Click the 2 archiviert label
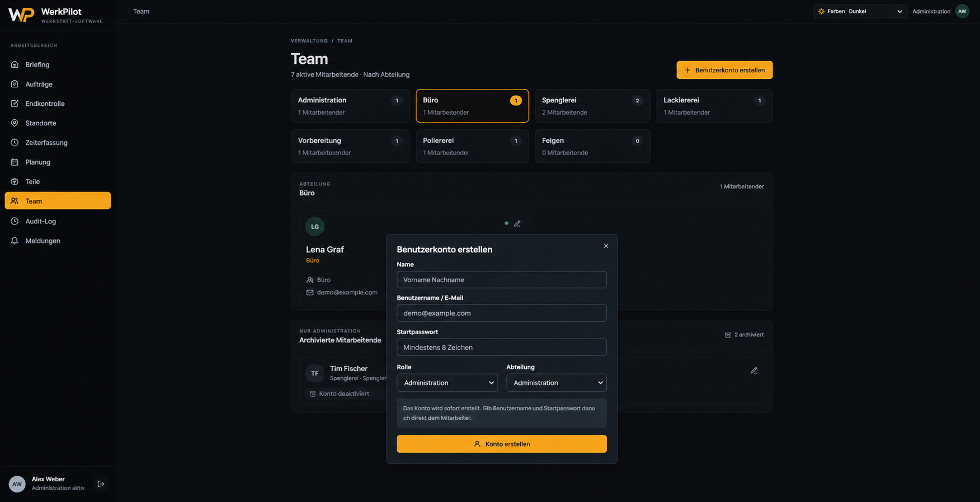 pyautogui.click(x=745, y=335)
